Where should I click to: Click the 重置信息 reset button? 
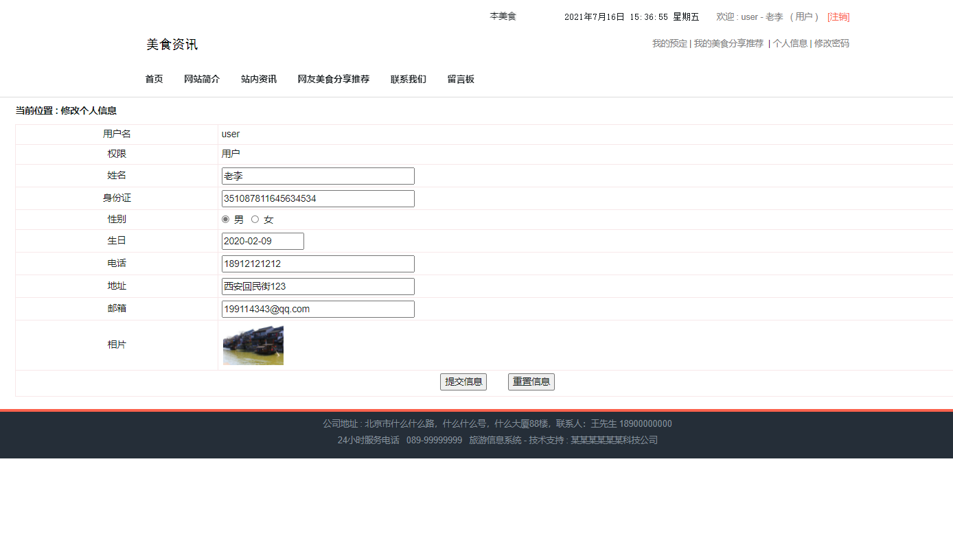click(531, 382)
